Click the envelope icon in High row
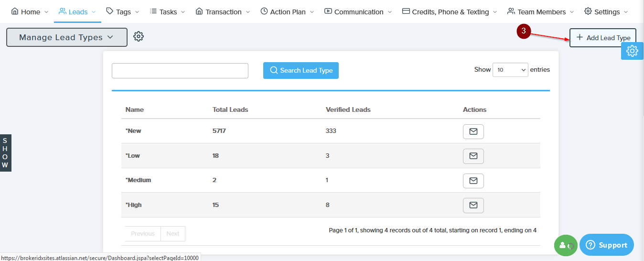Image resolution: width=644 pixels, height=261 pixels. click(x=473, y=205)
